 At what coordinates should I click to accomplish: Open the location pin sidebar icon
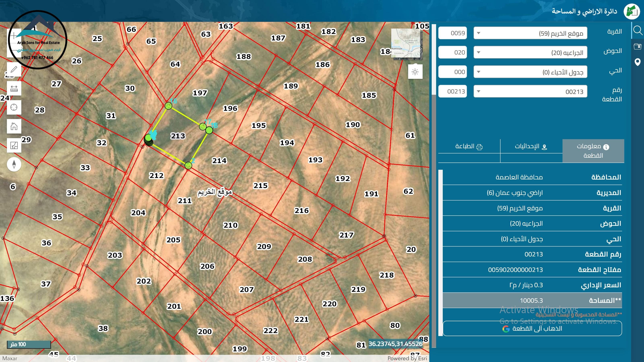tap(638, 62)
